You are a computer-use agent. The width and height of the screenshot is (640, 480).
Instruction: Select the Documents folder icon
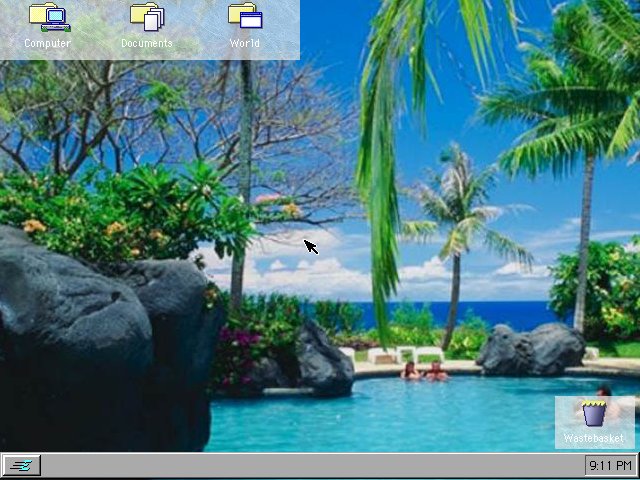pos(147,17)
